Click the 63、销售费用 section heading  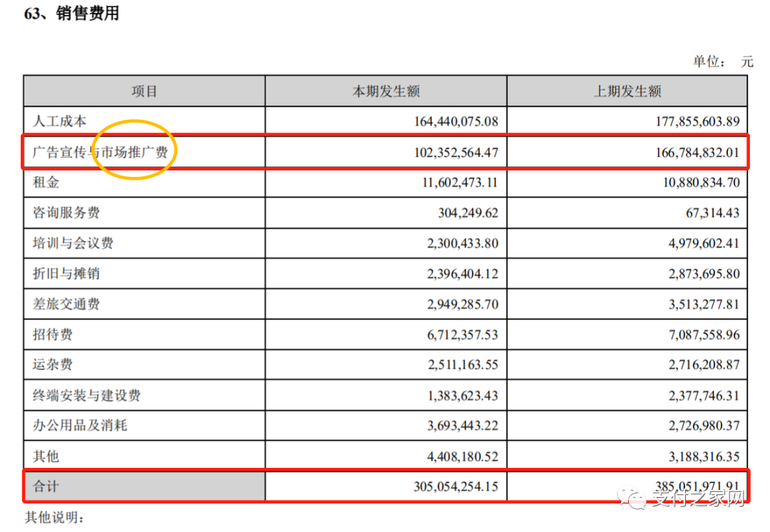[72, 14]
